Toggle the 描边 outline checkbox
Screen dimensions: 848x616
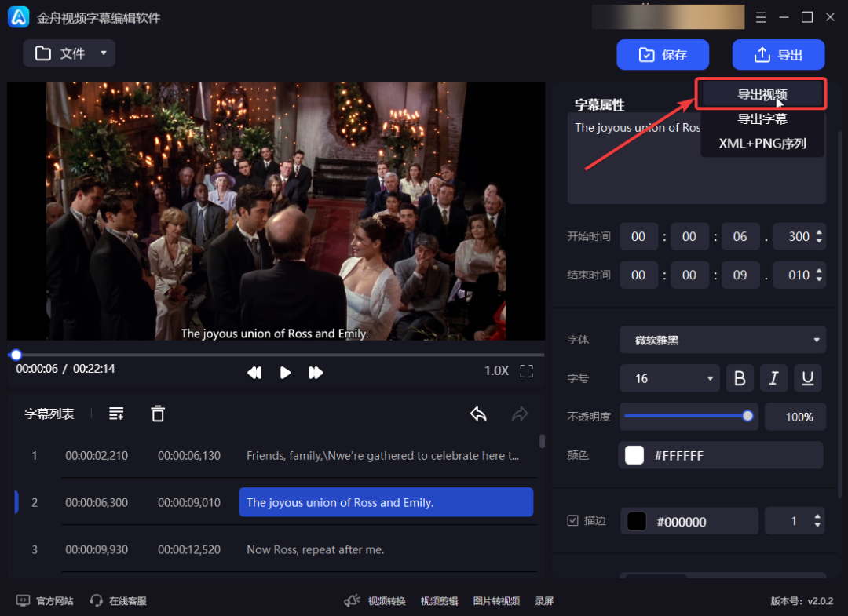(572, 520)
